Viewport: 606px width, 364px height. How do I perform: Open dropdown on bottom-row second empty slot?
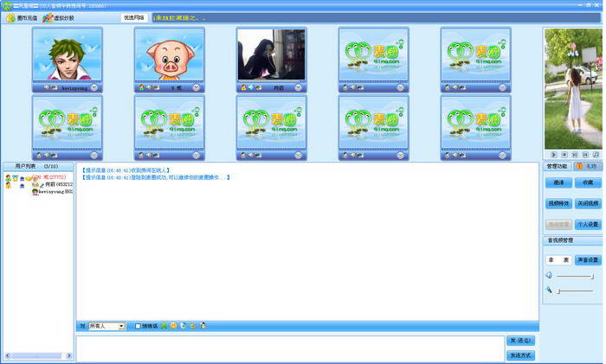[x=197, y=156]
